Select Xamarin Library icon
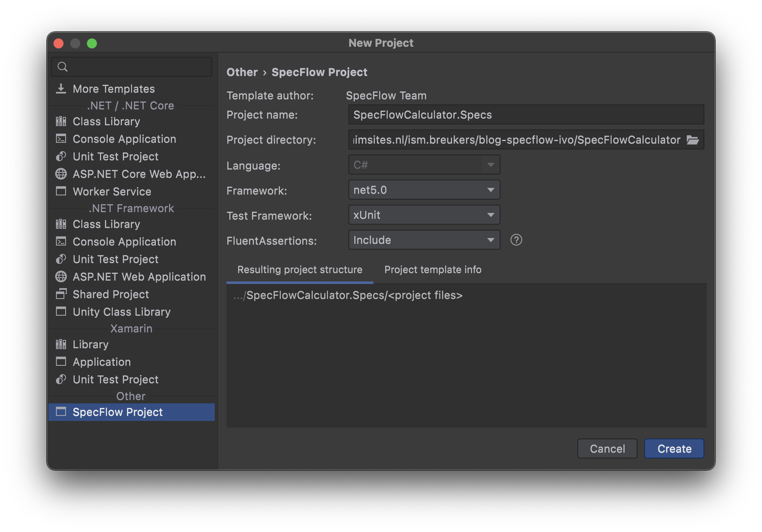 click(x=61, y=344)
